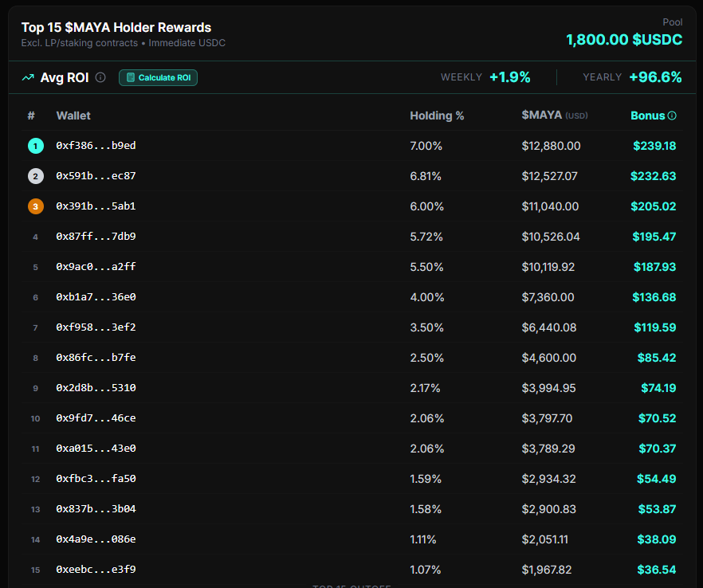
Task: Click the $12,880.00 MAYA value
Action: click(x=551, y=146)
